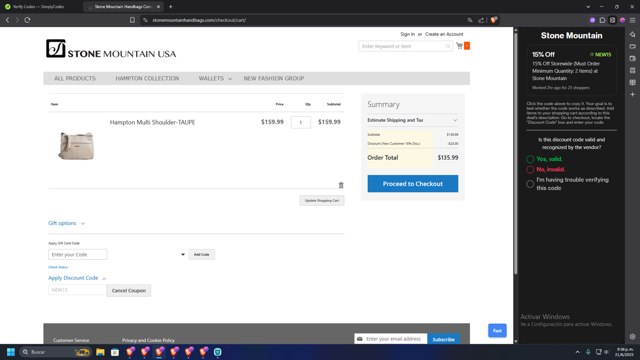Click the plus icon in browser sidebar

pos(632,94)
